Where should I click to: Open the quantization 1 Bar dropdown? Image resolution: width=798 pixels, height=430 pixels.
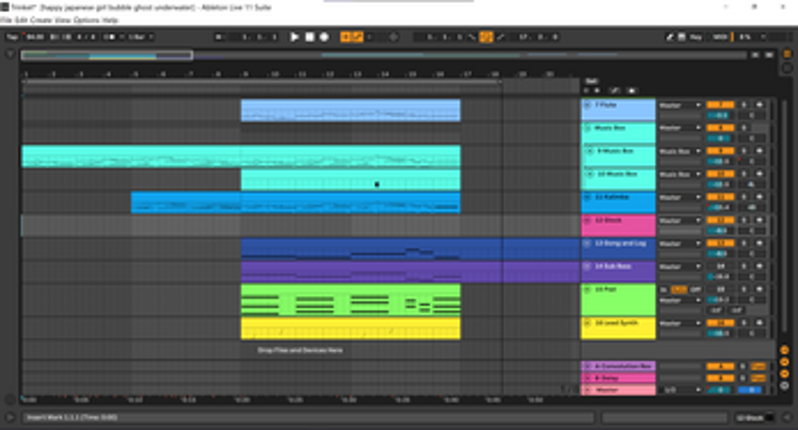138,37
